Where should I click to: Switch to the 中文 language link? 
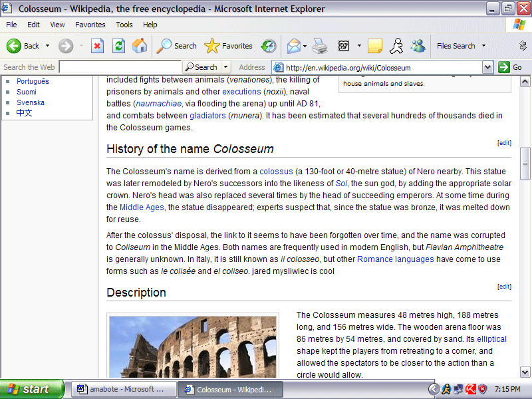(x=25, y=113)
